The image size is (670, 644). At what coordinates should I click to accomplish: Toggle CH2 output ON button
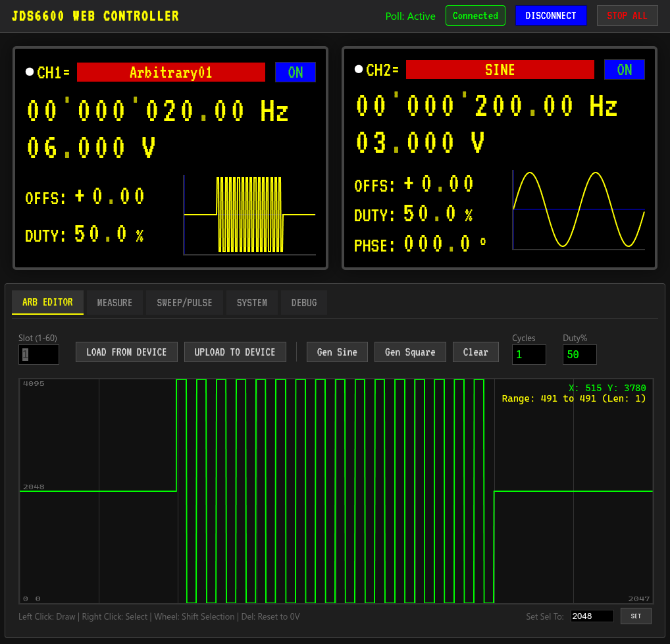(625, 70)
